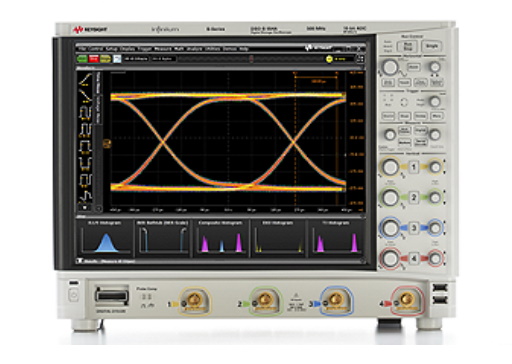Viewport: 512px width, 364px height.
Task: Open the BER Bathtub plot thumbnail
Action: pos(163,238)
